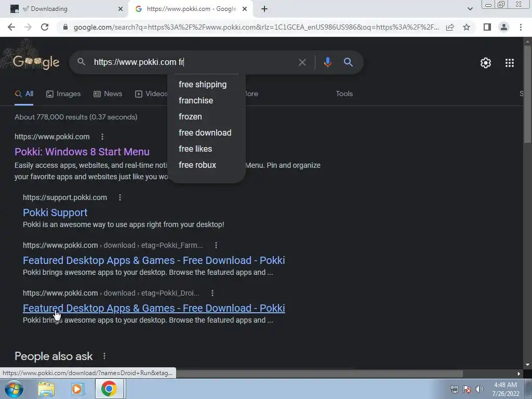
Task: Open the Windows Start menu
Action: click(x=14, y=389)
